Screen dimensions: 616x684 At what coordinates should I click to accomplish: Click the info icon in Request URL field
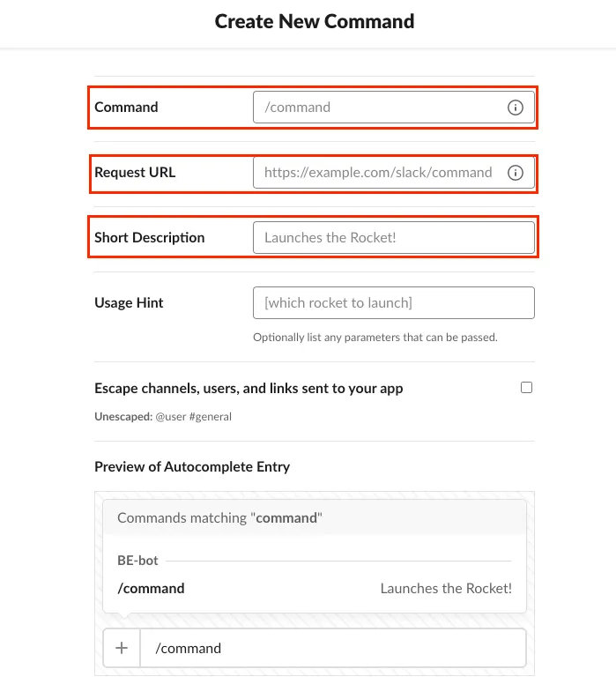pyautogui.click(x=516, y=173)
